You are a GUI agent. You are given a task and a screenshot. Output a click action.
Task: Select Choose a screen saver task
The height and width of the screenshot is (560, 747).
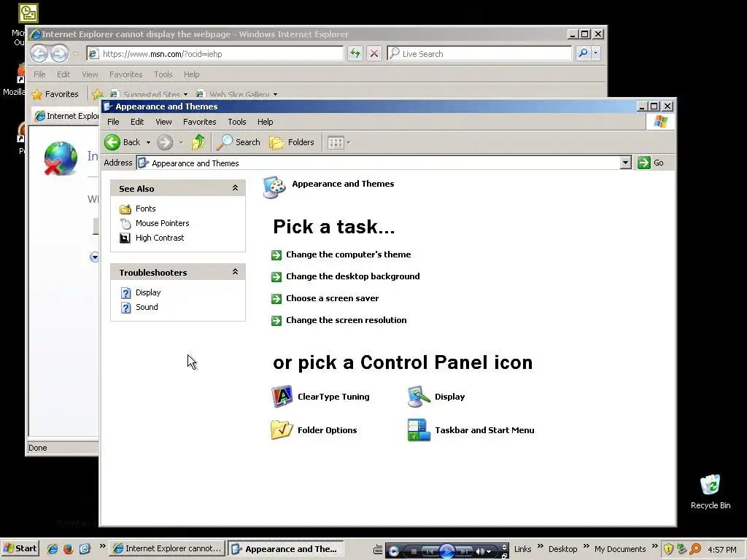click(332, 298)
